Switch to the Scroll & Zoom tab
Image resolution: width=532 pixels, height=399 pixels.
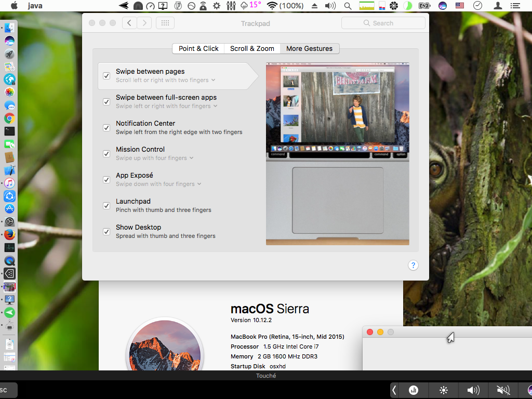252,48
